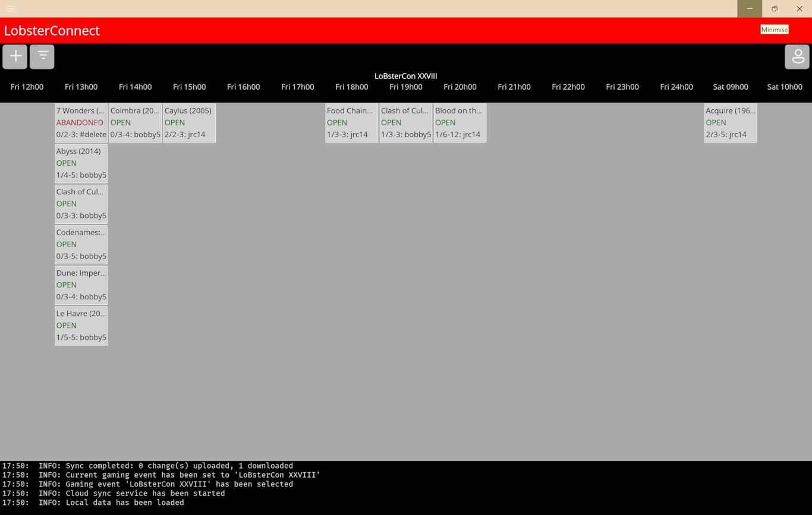This screenshot has height=515, width=812.
Task: Open the Coimbra session card
Action: 135,122
